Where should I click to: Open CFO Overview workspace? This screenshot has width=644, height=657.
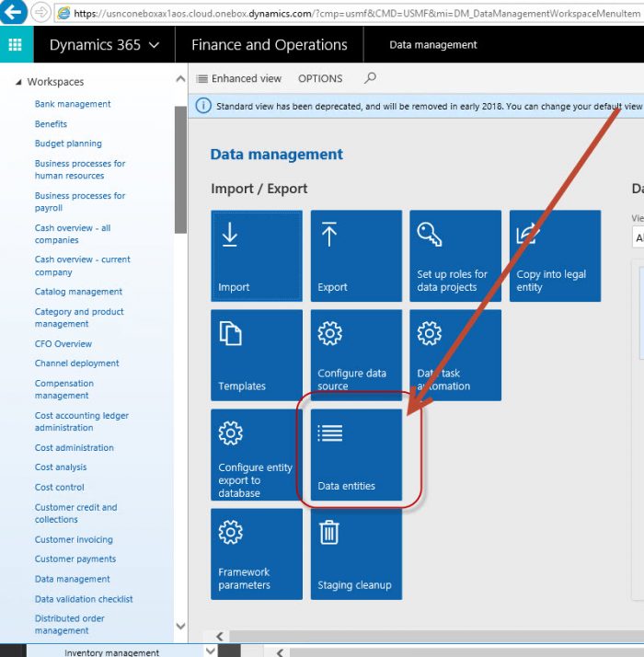63,343
